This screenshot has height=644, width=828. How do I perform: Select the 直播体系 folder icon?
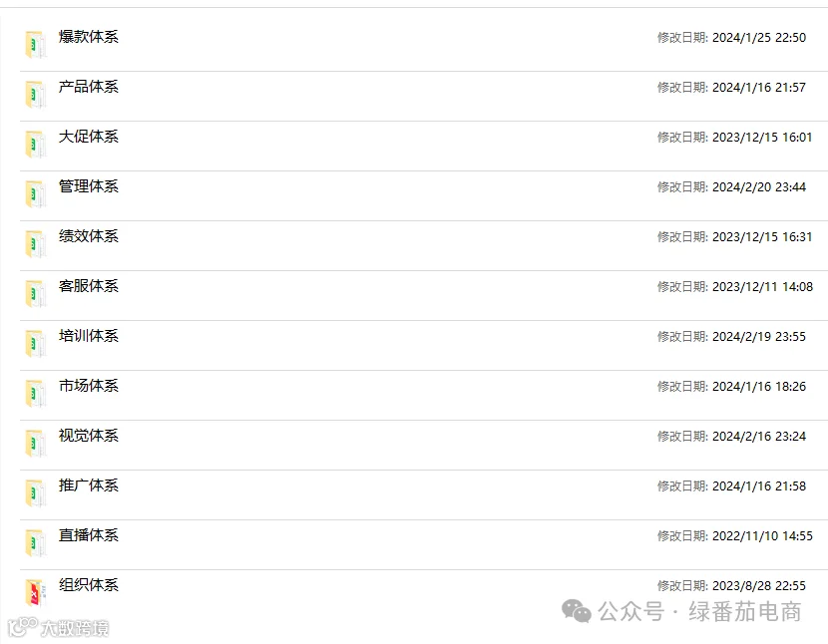[x=35, y=543]
